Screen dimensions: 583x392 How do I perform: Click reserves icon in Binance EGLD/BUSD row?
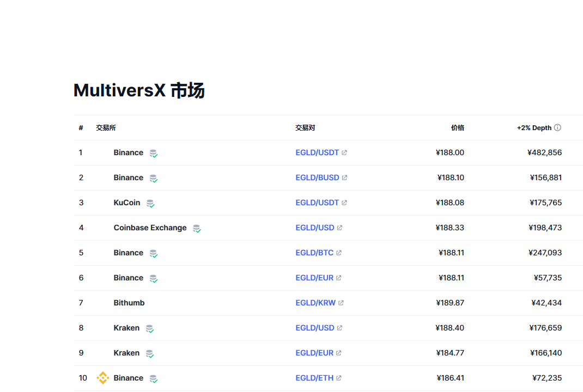(153, 179)
